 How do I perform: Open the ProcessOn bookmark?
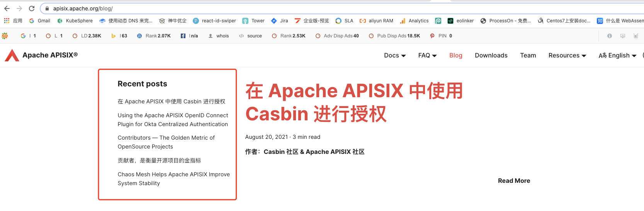[506, 21]
